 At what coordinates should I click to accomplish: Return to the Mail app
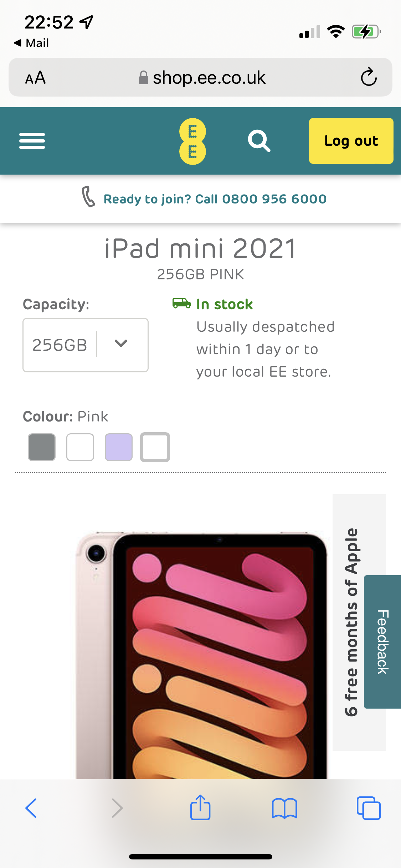point(31,43)
